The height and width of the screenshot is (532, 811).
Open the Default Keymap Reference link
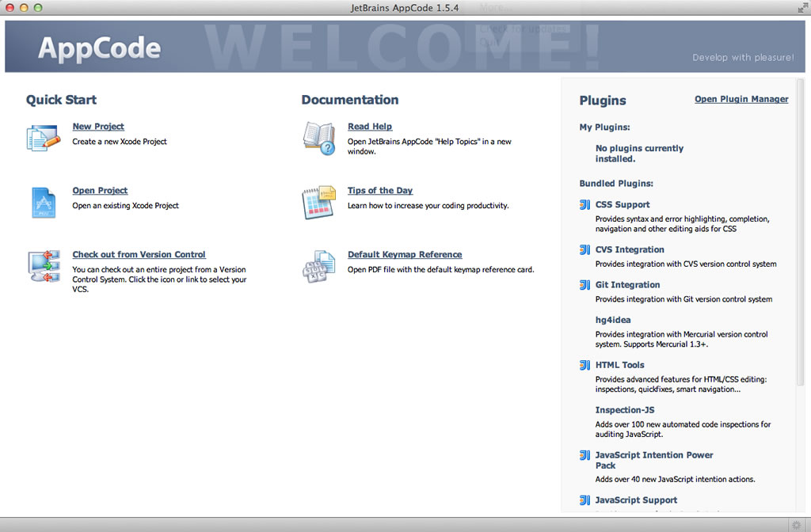(405, 255)
